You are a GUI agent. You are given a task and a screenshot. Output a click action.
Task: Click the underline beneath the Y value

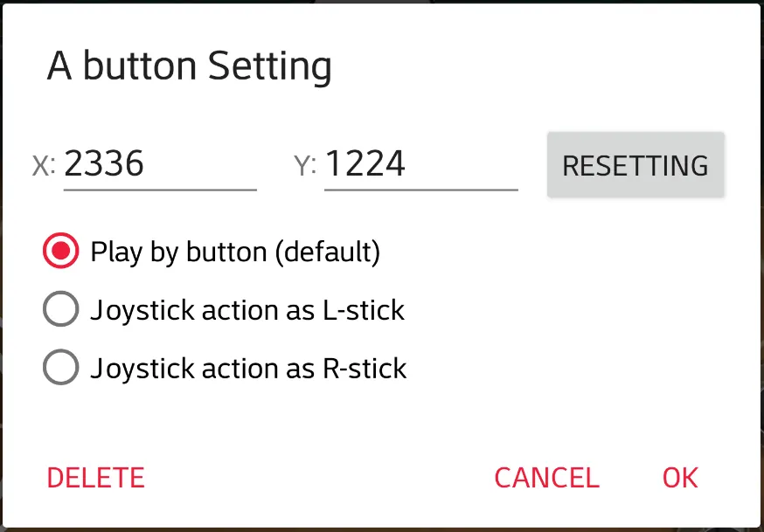point(420,189)
